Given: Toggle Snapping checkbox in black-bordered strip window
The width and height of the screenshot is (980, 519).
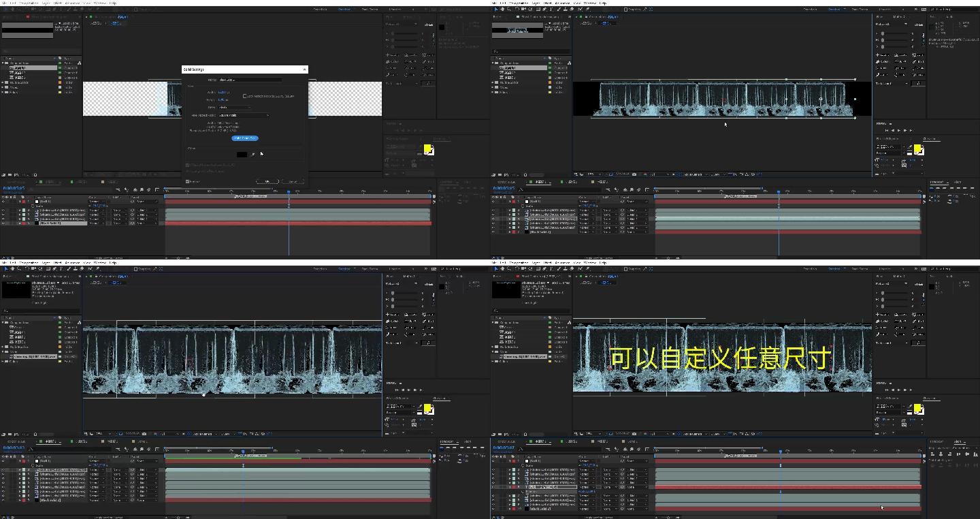Looking at the screenshot, I should (625, 10).
